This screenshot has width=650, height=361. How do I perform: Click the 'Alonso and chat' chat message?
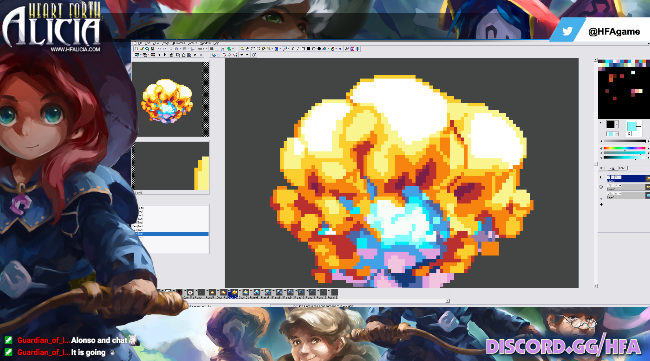point(99,340)
